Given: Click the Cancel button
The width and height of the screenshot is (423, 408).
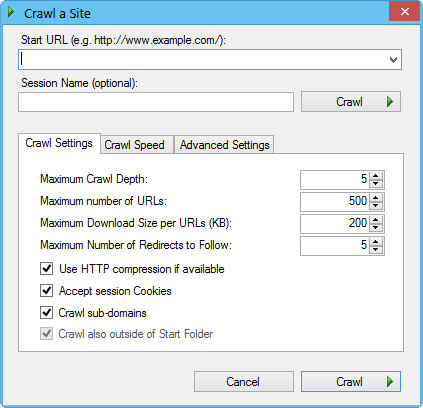Looking at the screenshot, I should click(244, 382).
